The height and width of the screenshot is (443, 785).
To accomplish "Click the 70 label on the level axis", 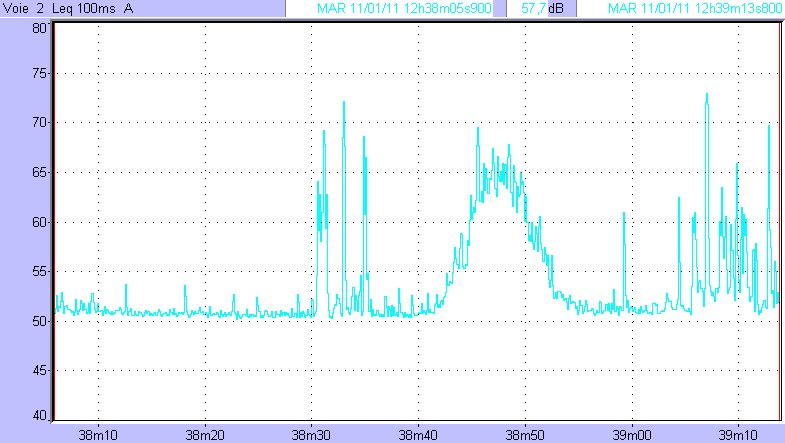I will [39, 123].
